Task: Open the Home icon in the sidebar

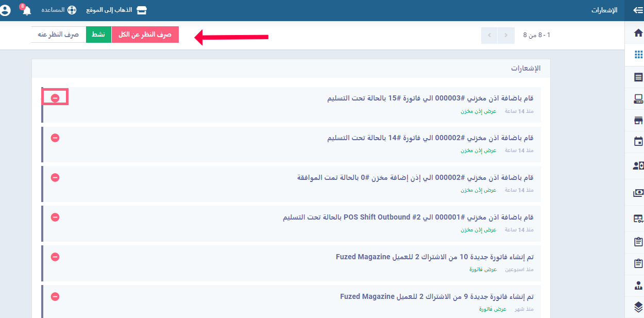Action: coord(638,33)
